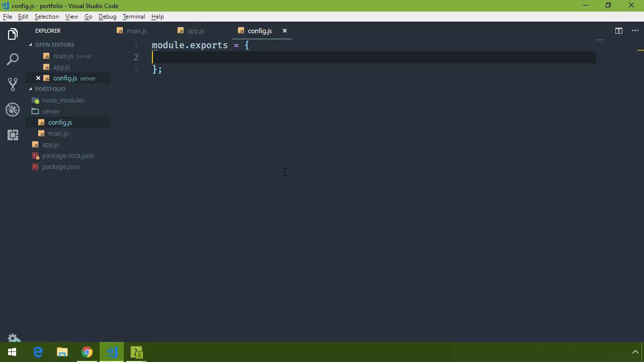Open the File menu
This screenshot has height=362, width=644.
tap(8, 17)
